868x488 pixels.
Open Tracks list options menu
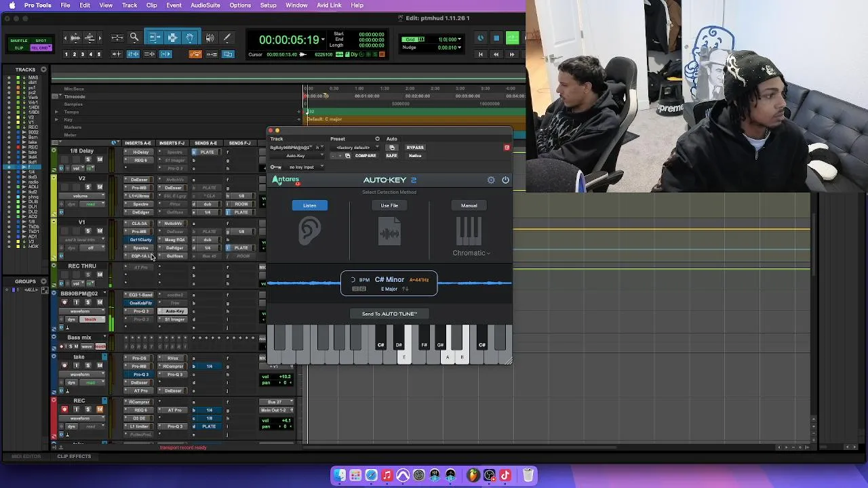(x=43, y=69)
